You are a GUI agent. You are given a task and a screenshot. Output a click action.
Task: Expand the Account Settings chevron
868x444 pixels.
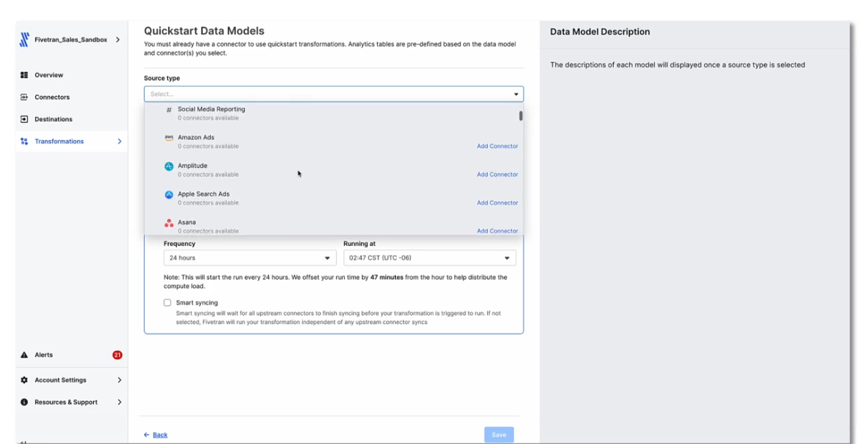point(120,379)
